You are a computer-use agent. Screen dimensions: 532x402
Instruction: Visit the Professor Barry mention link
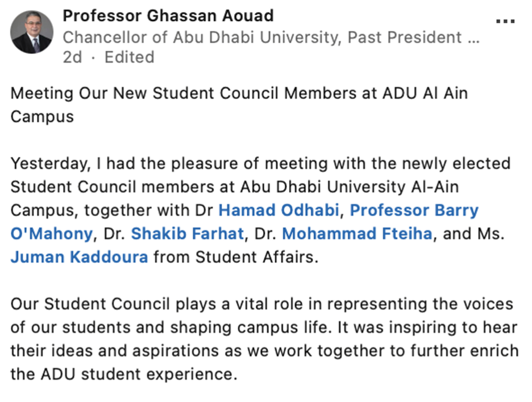414,210
